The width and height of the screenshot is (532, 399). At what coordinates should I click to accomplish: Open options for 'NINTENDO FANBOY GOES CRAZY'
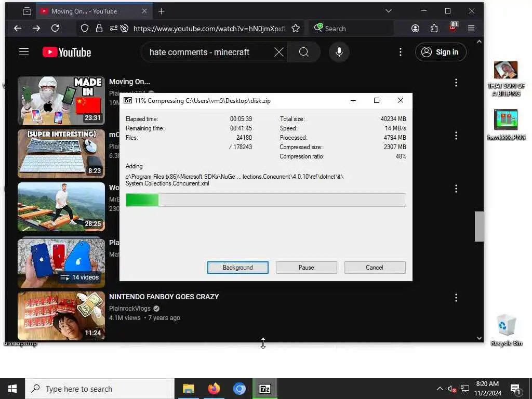pyautogui.click(x=456, y=298)
